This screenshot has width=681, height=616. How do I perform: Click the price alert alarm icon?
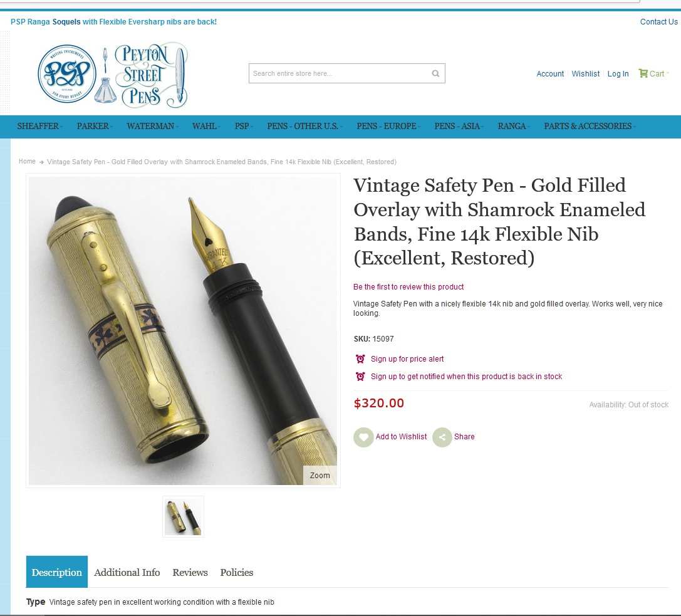(x=360, y=359)
